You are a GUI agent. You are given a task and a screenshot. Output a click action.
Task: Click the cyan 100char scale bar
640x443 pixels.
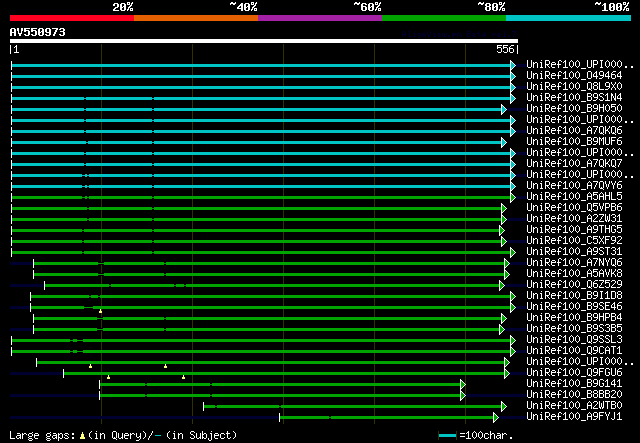(x=448, y=436)
